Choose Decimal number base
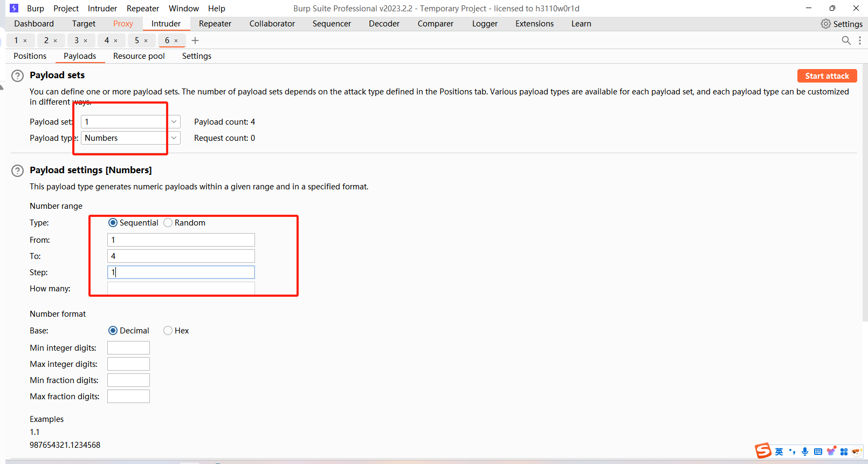This screenshot has width=868, height=464. (x=113, y=331)
